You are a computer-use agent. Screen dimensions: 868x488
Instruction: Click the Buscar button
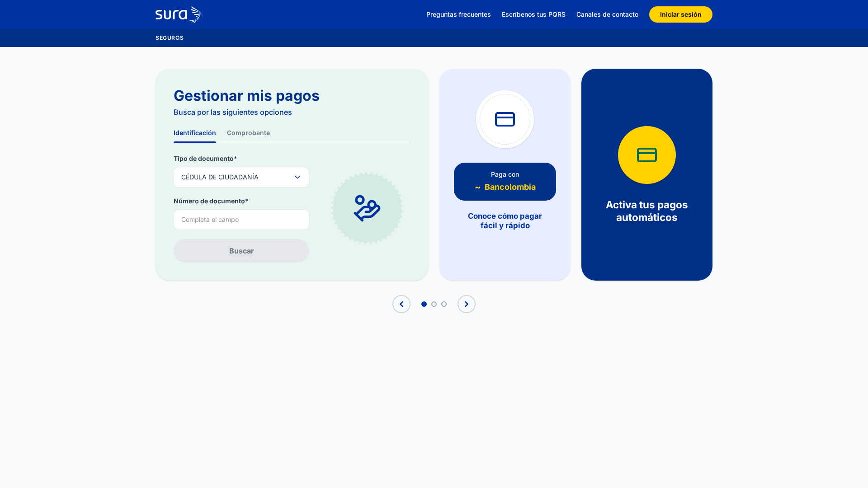tap(241, 251)
